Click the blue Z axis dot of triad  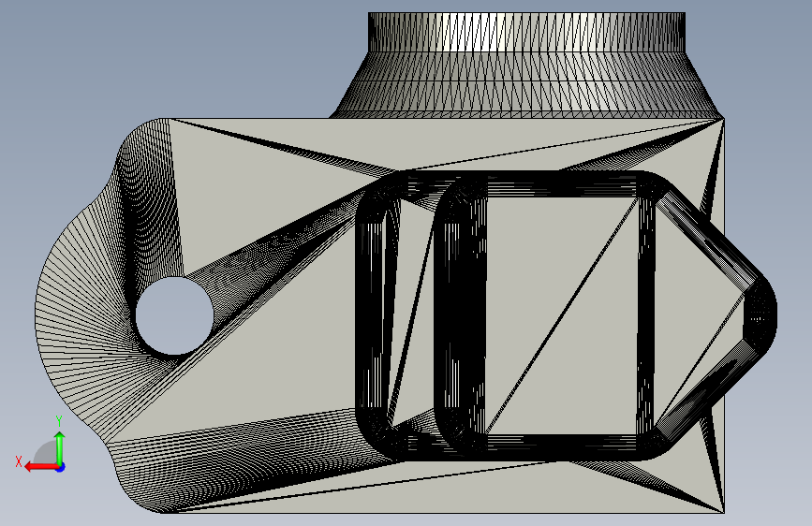click(61, 467)
